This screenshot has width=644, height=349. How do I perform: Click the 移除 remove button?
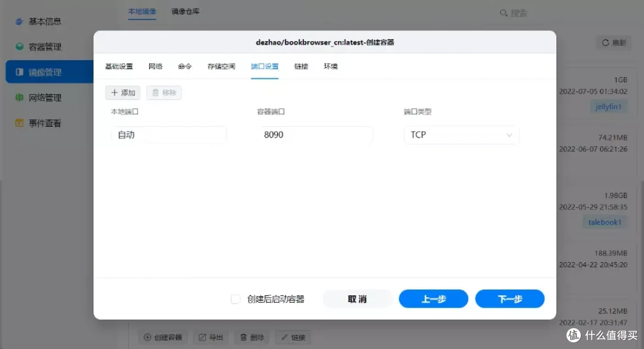(x=164, y=93)
